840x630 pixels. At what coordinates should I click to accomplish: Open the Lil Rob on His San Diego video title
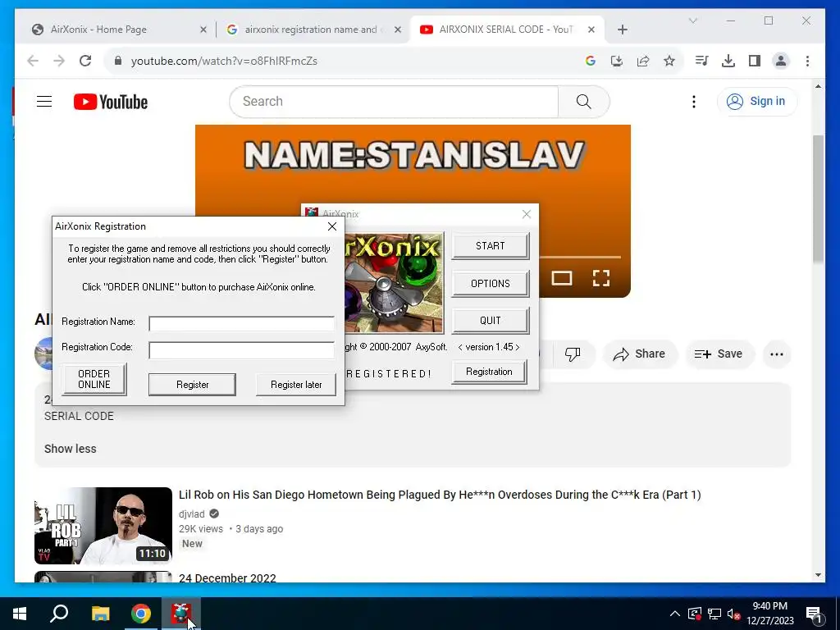[x=440, y=495]
